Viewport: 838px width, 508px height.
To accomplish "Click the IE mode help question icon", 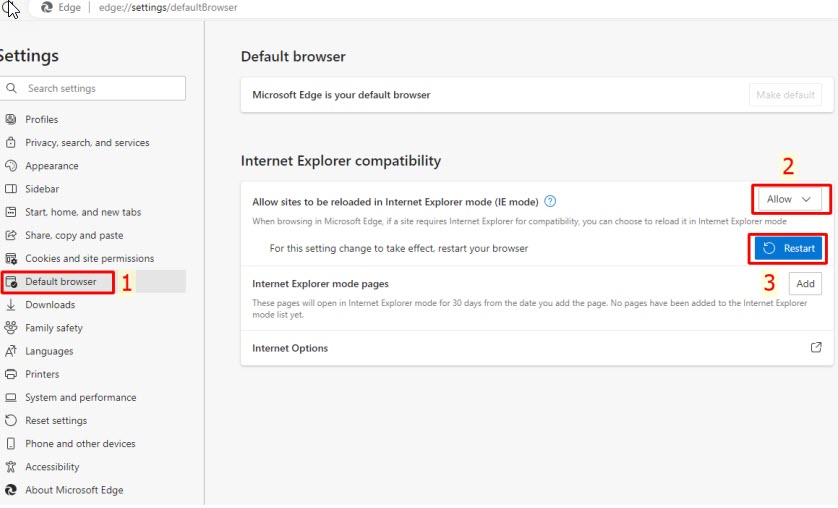I will click(x=550, y=201).
